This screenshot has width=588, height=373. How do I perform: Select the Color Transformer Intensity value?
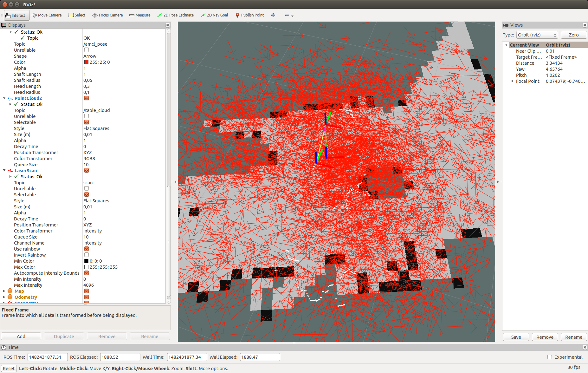click(93, 231)
